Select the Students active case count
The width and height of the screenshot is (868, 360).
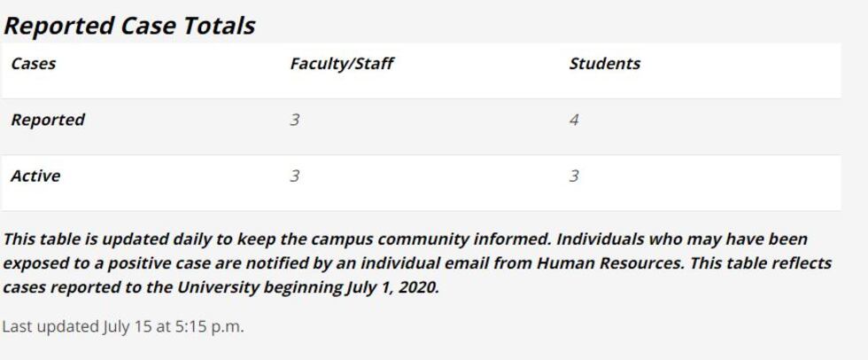tap(574, 176)
